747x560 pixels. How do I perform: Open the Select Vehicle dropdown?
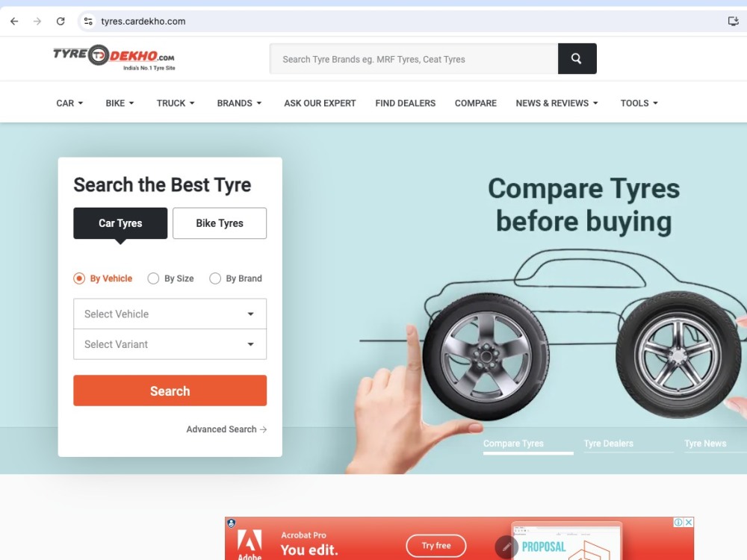(x=170, y=314)
